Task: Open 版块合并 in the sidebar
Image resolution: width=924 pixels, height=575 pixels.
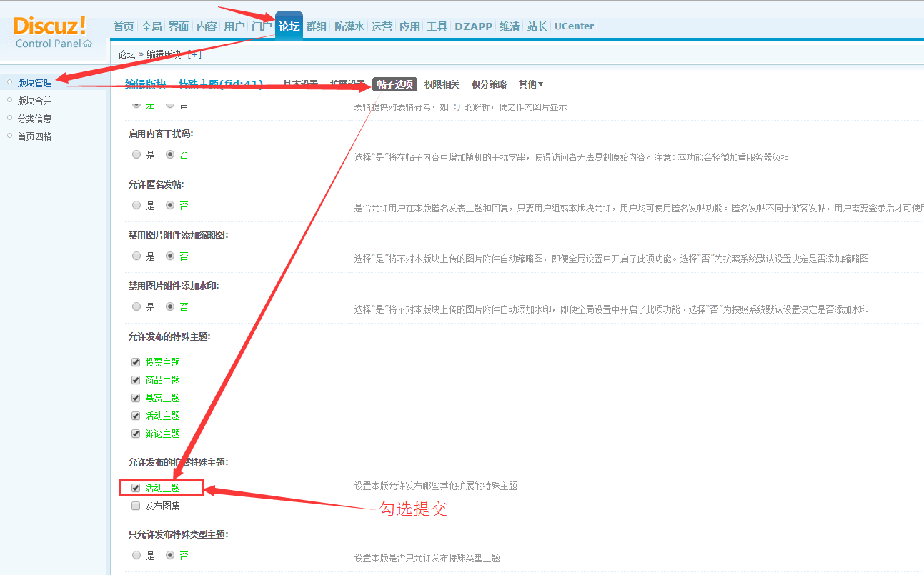Action: pyautogui.click(x=34, y=101)
